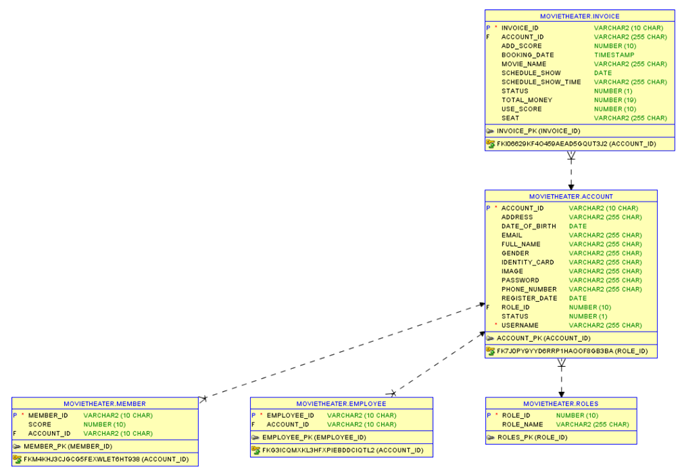Select the MOVIETHEATER.INVOICE table title
680x473 pixels.
[579, 16]
